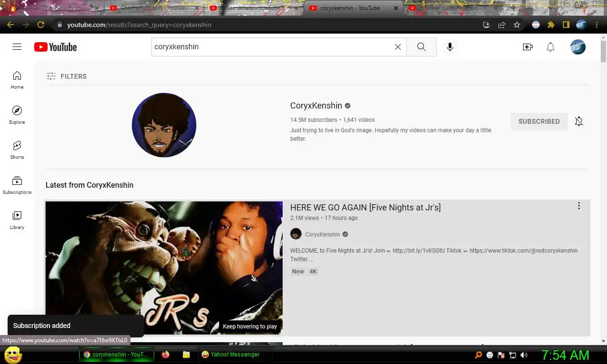The height and width of the screenshot is (364, 607).
Task: Click the page scrollbar down arrow
Action: point(603,341)
